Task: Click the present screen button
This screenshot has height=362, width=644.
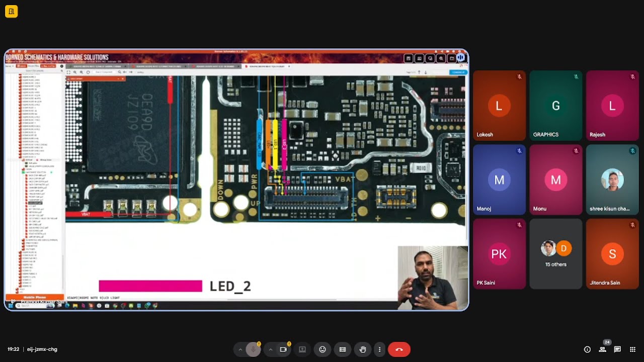Action: coord(302,349)
